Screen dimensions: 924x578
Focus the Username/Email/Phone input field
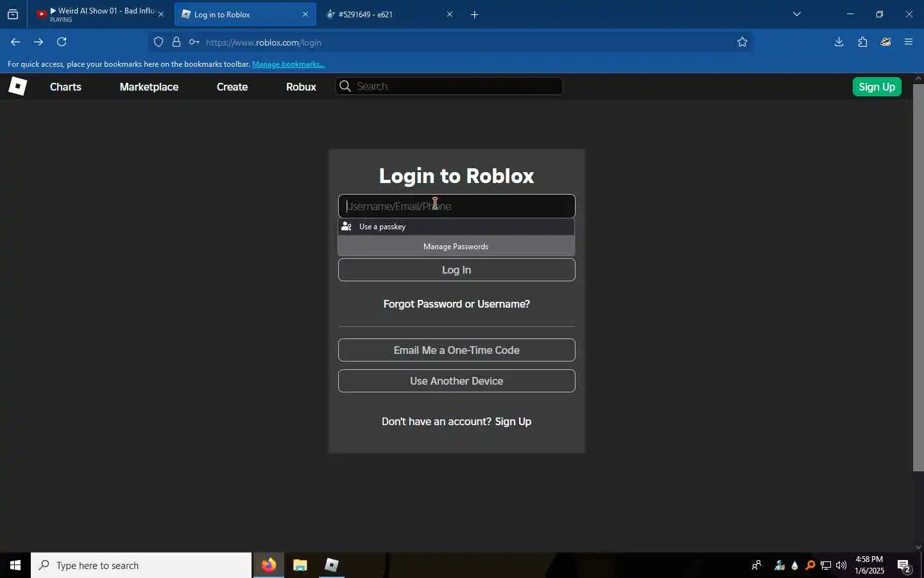(457, 206)
